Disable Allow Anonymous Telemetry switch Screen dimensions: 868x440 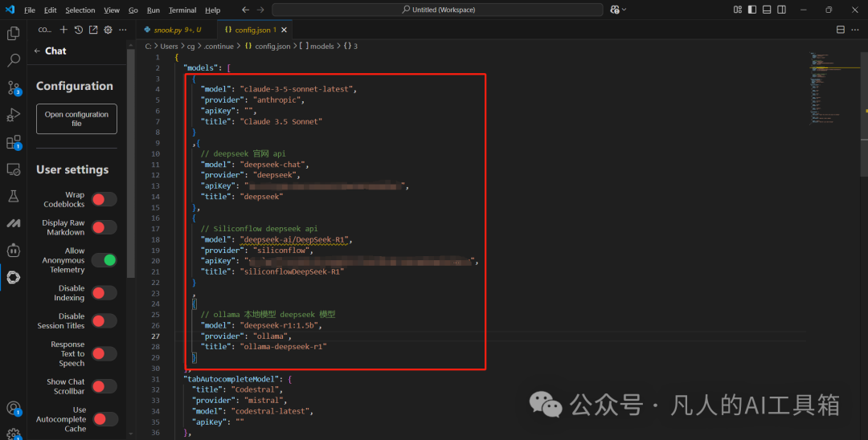pyautogui.click(x=104, y=260)
